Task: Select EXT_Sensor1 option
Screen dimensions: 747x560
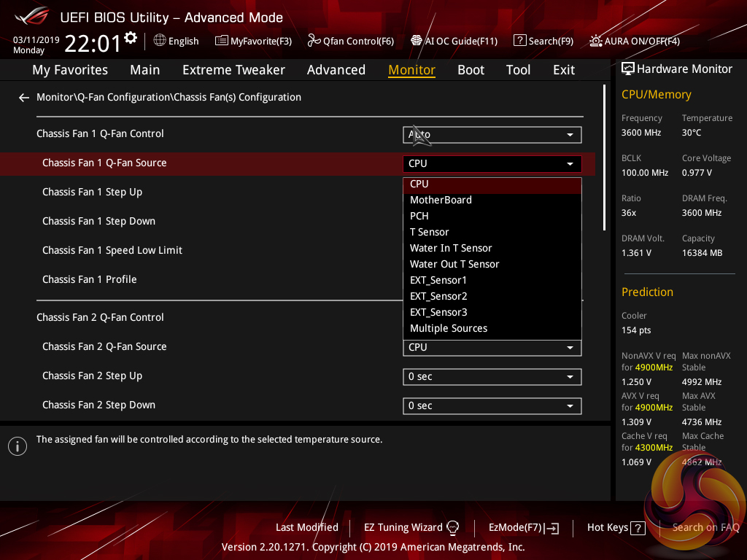Action: [x=492, y=281]
